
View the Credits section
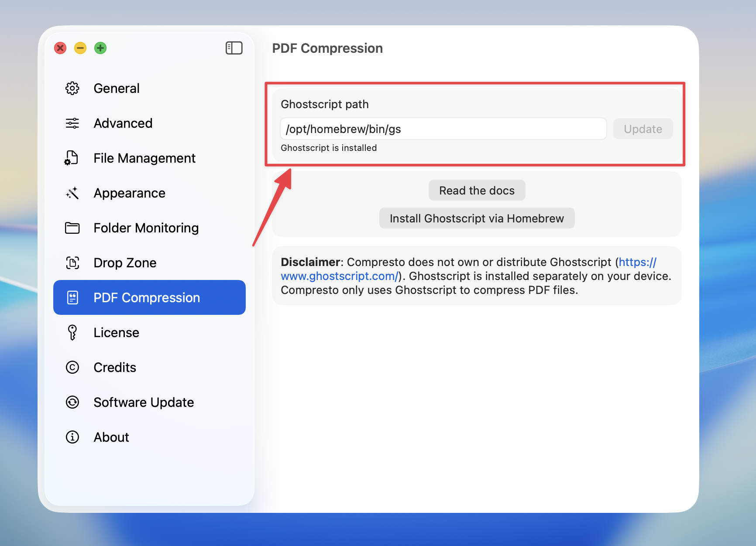pyautogui.click(x=149, y=367)
